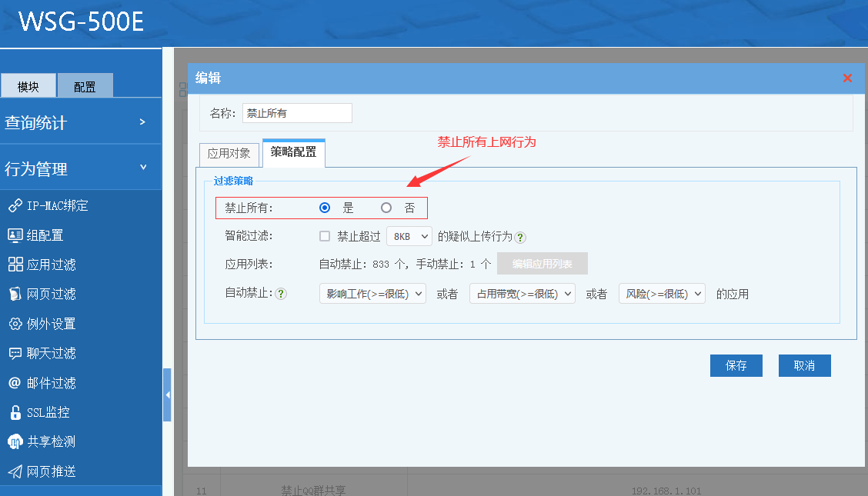Image resolution: width=868 pixels, height=496 pixels.
Task: Click the 取消 button
Action: (x=804, y=365)
